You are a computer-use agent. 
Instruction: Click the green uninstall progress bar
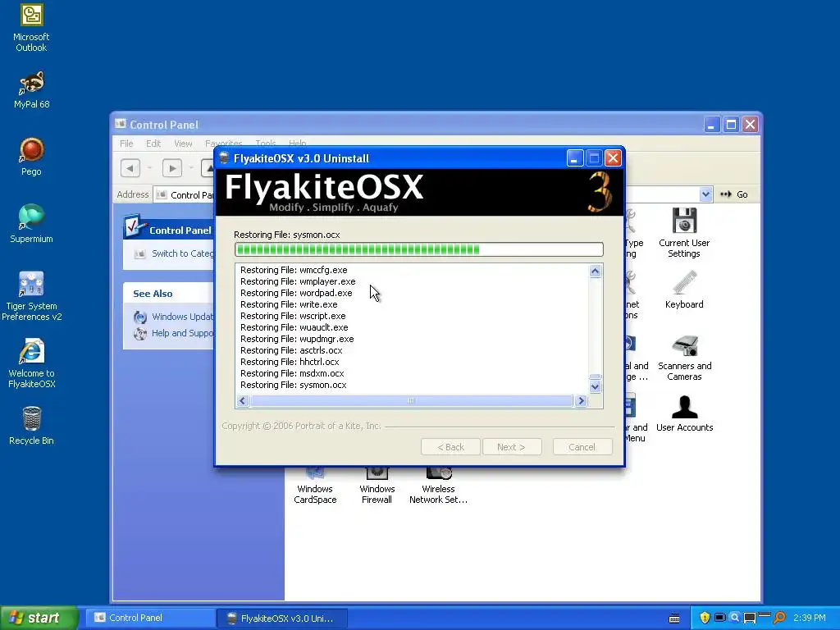[418, 249]
